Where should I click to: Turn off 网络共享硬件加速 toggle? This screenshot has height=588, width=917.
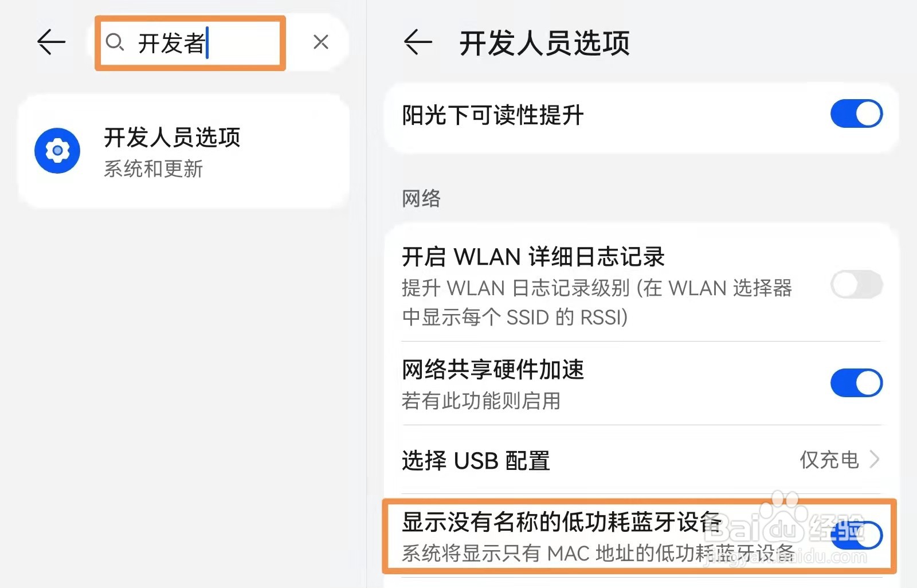point(856,383)
